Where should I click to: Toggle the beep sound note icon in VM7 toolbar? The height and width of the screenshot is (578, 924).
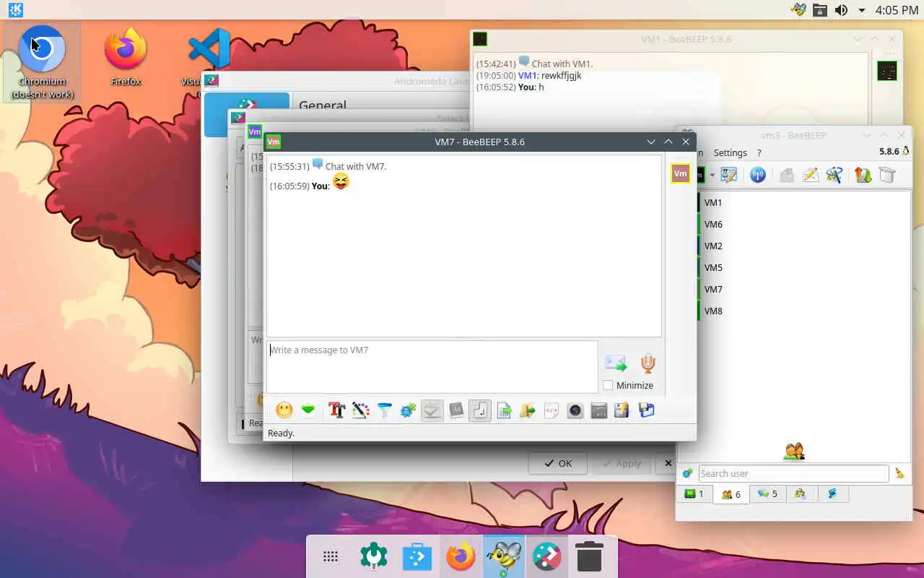tap(480, 410)
